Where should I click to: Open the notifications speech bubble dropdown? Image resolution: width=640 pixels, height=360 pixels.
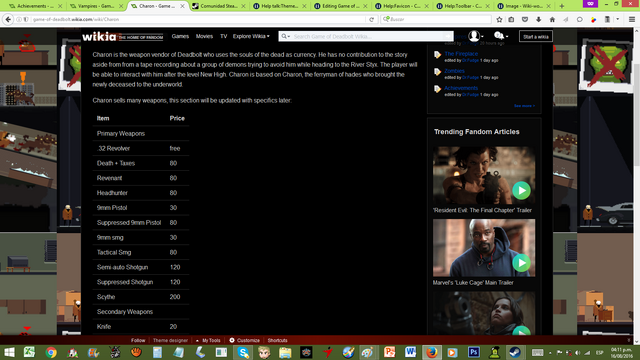(501, 36)
